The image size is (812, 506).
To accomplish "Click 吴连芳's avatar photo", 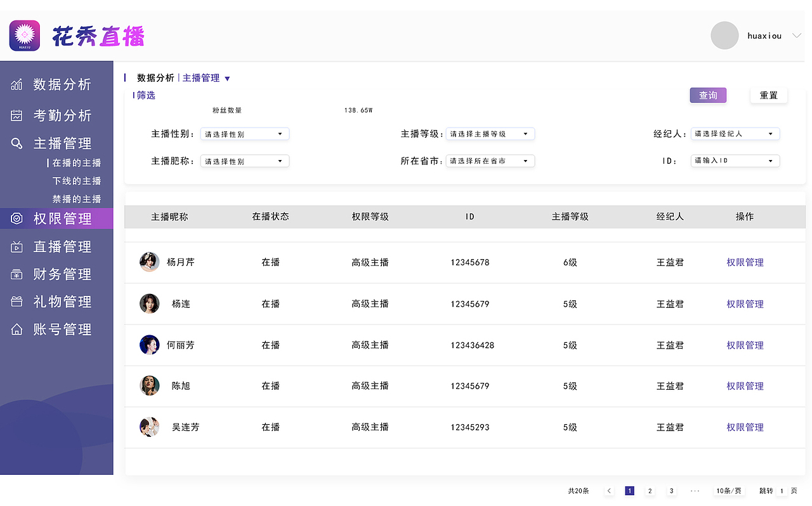I will click(x=149, y=427).
